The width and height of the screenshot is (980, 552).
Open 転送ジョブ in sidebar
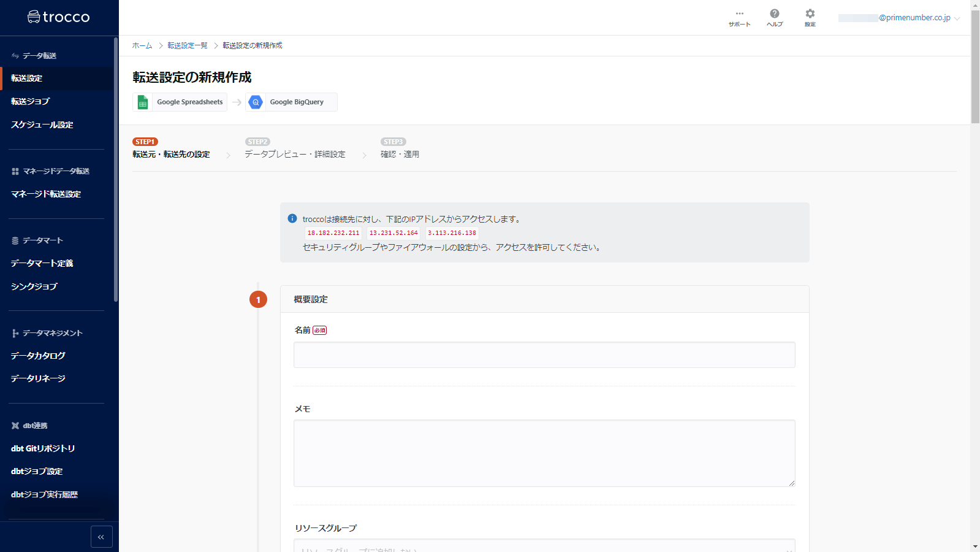(x=30, y=101)
